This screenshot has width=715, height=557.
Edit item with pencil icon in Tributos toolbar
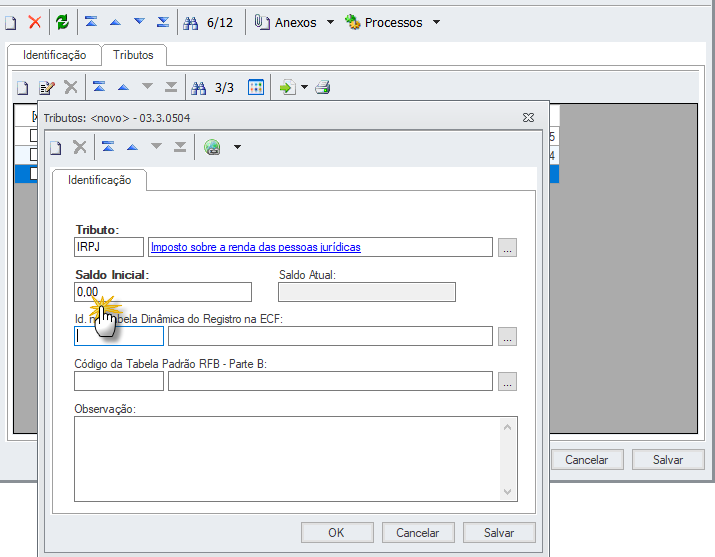47,87
